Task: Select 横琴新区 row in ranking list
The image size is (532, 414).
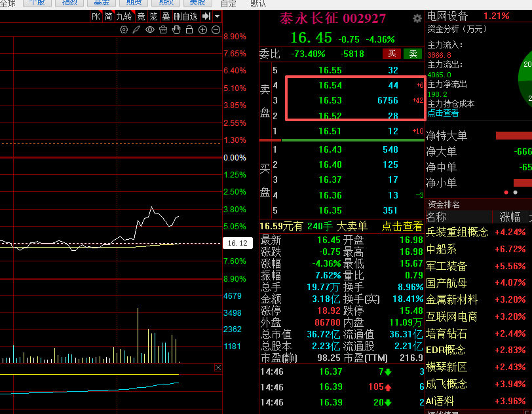Action: pos(447,367)
